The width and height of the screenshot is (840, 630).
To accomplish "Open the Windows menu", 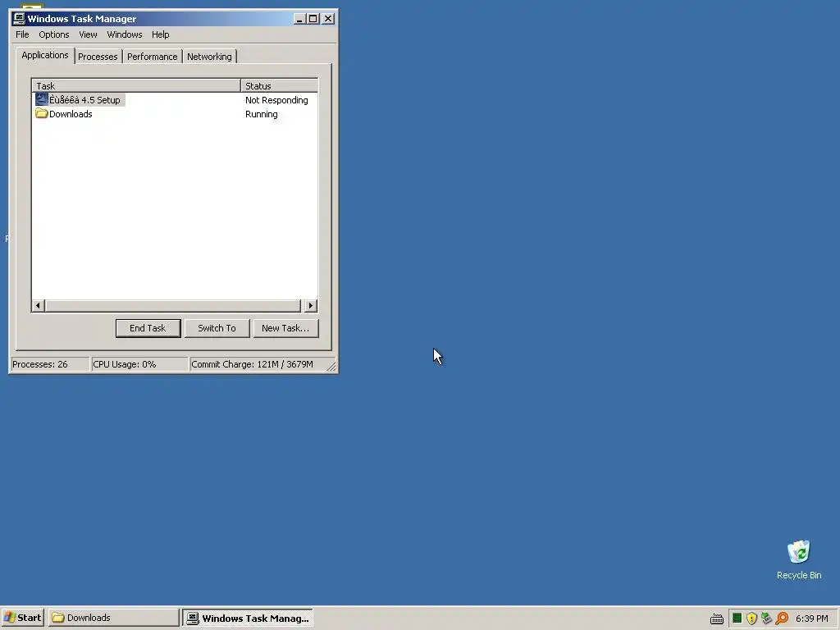I will click(x=125, y=34).
